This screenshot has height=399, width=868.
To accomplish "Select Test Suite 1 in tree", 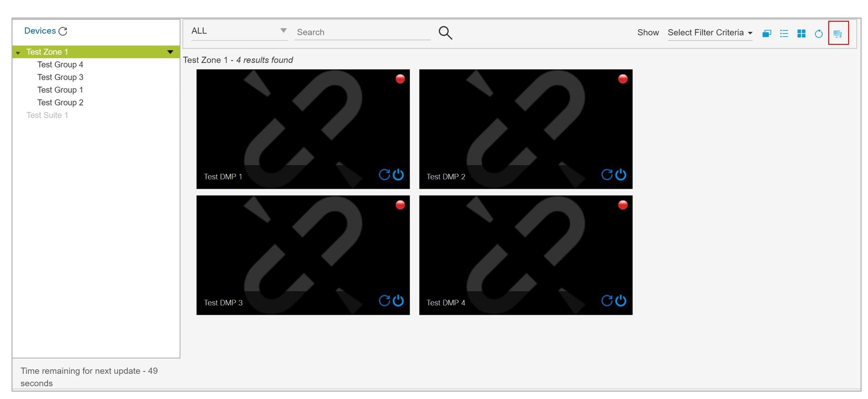I will click(47, 115).
